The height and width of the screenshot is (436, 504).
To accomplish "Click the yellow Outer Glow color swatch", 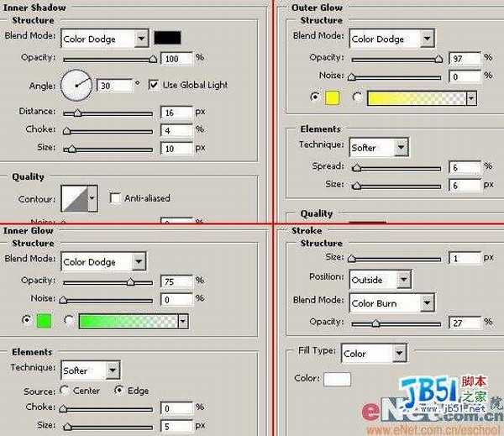I will (x=331, y=97).
